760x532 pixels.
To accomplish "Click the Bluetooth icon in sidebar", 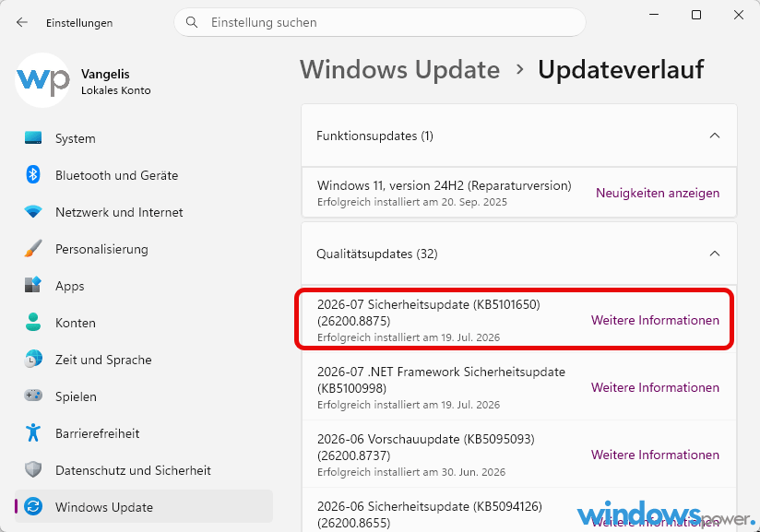I will tap(33, 174).
